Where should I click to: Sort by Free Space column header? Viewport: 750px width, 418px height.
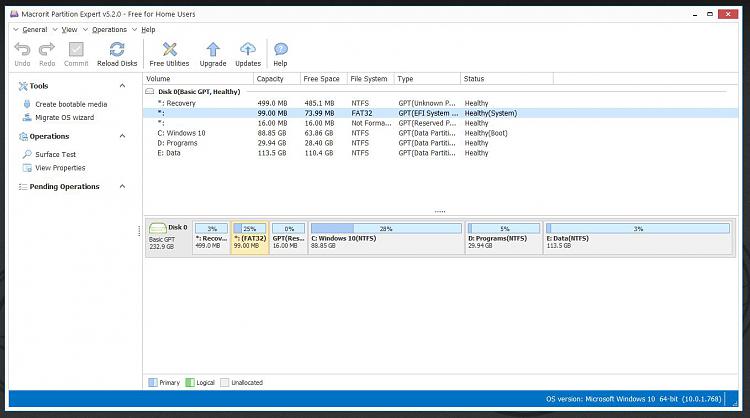coord(323,78)
